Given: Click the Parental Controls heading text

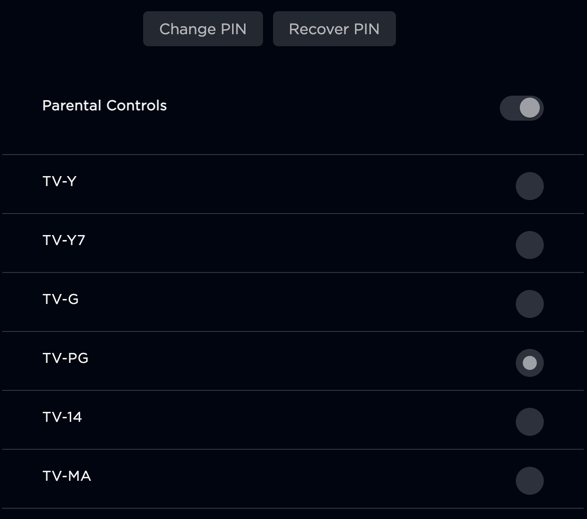Looking at the screenshot, I should coord(104,106).
